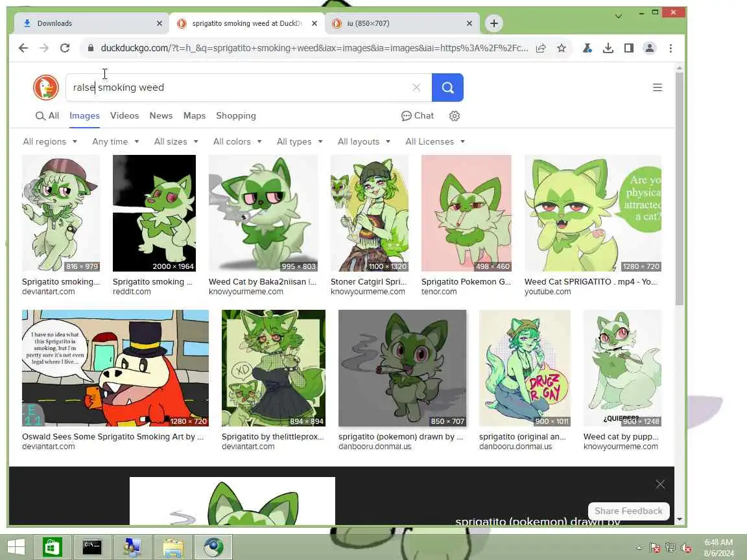Click the scrollbar down arrow
747x560 pixels.
(x=680, y=519)
